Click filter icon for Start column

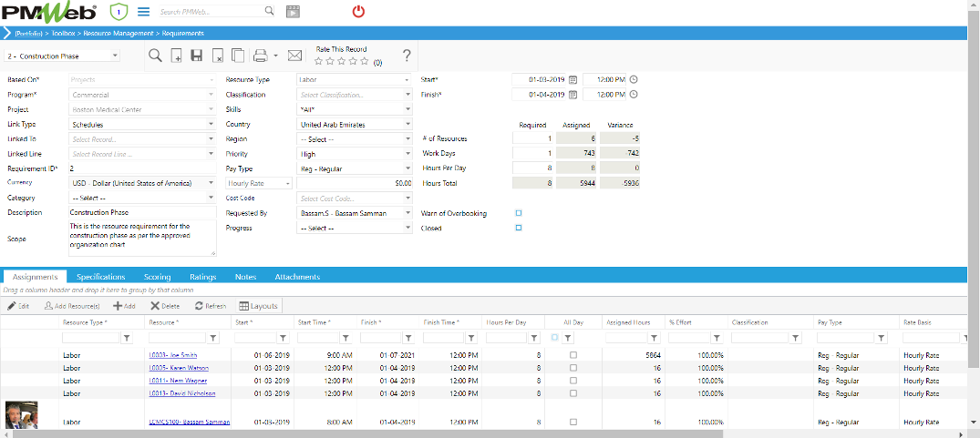point(283,338)
